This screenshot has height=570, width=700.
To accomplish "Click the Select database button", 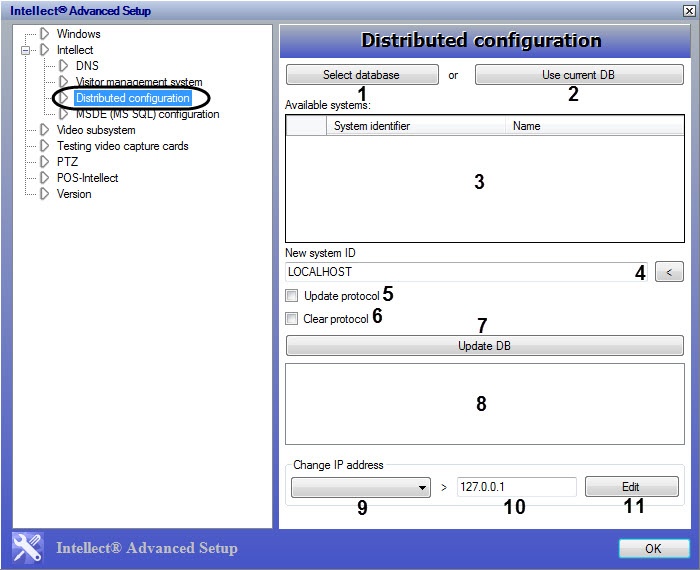I will (x=362, y=75).
